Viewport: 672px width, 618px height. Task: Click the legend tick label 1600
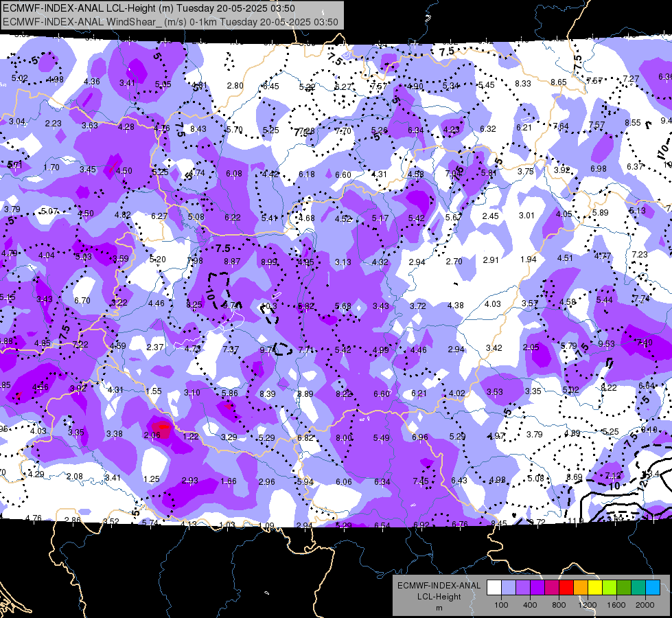[x=616, y=605]
